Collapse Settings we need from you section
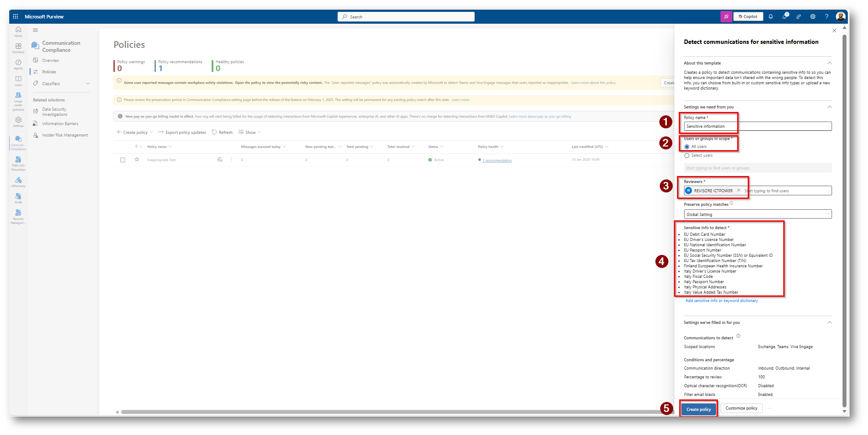The width and height of the screenshot is (868, 435). coord(829,107)
